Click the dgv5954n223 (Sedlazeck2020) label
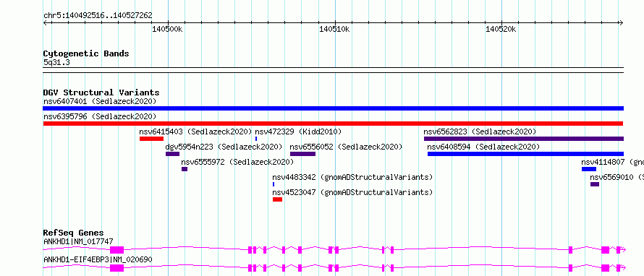Viewport: 644px width, 276px height. [x=224, y=147]
